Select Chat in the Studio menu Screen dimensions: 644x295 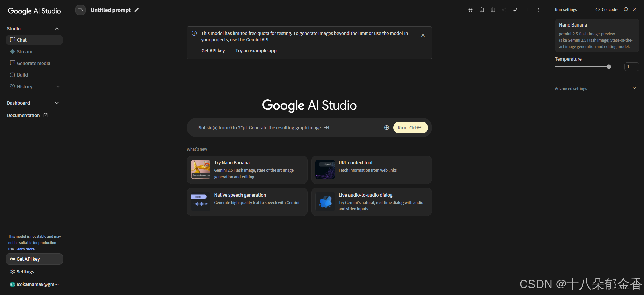tap(34, 40)
